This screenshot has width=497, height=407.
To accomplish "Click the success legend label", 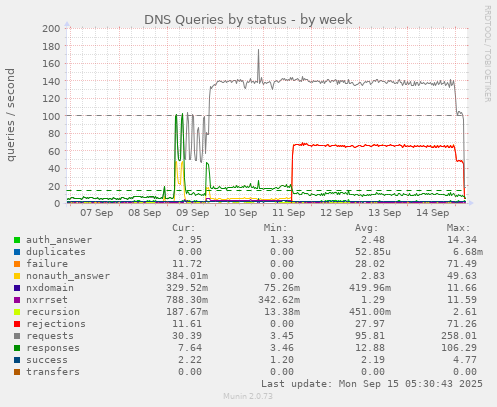I will (x=47, y=360).
